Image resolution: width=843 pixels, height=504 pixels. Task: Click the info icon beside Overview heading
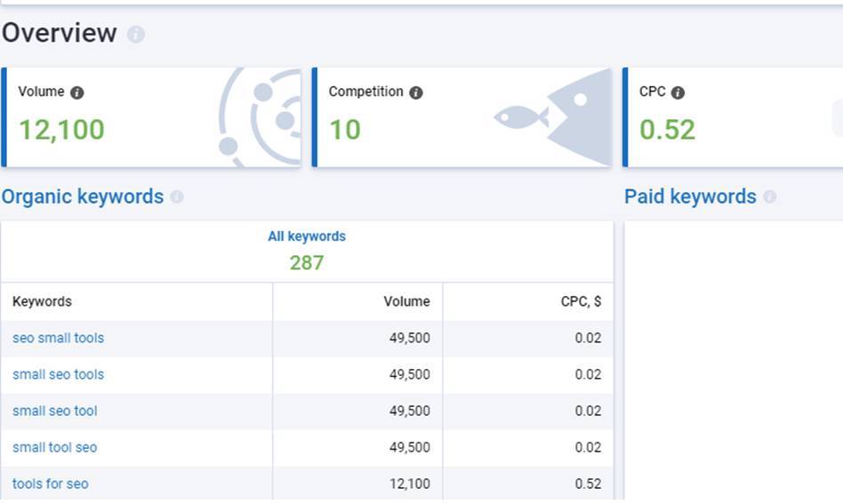click(135, 35)
